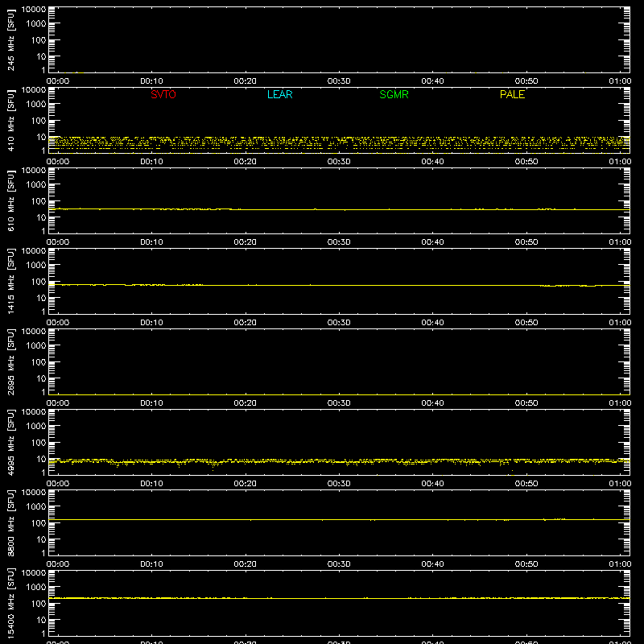Click 00:30 time label under 245 MHz panel

tap(339, 81)
